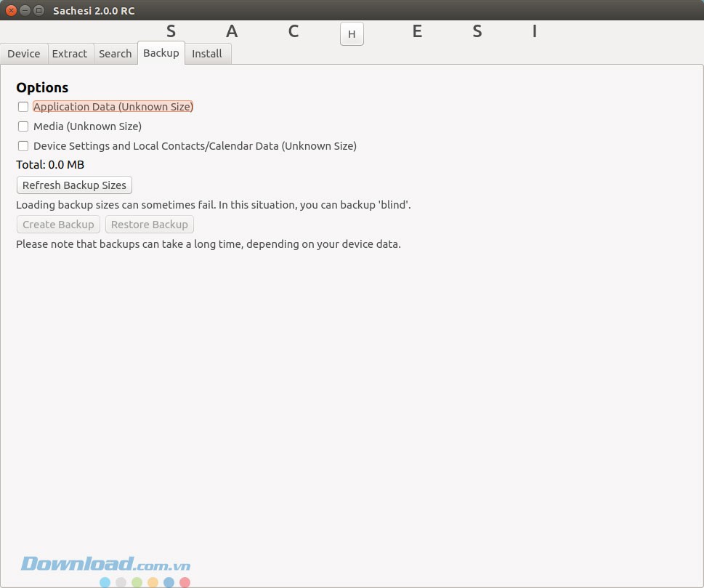Minimize the Sachesi window
704x588 pixels.
click(25, 10)
